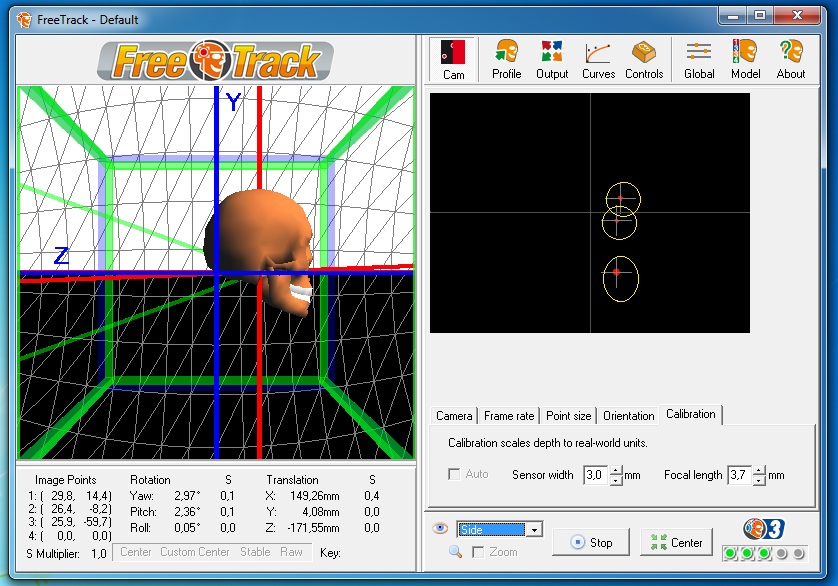Click the third green status LED
Viewport: 838px width, 586px height.
pyautogui.click(x=764, y=553)
